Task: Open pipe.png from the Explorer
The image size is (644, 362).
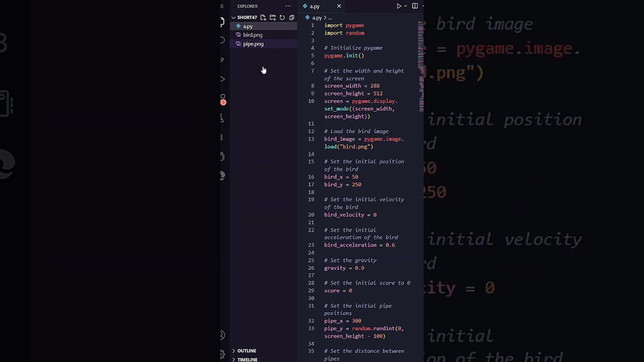Action: pos(264,44)
